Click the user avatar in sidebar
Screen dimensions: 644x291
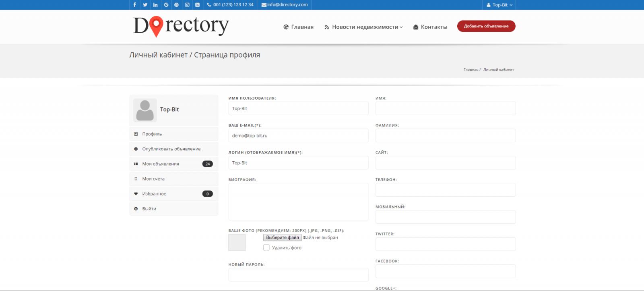tap(145, 110)
